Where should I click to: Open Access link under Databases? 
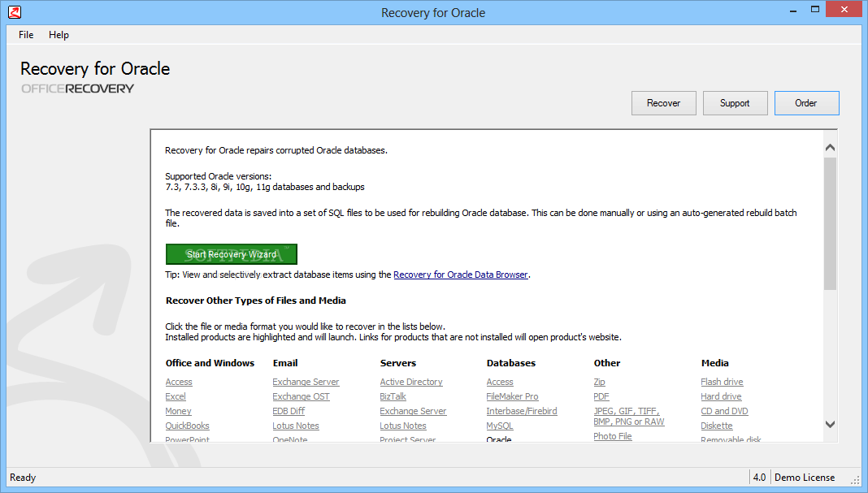click(500, 382)
